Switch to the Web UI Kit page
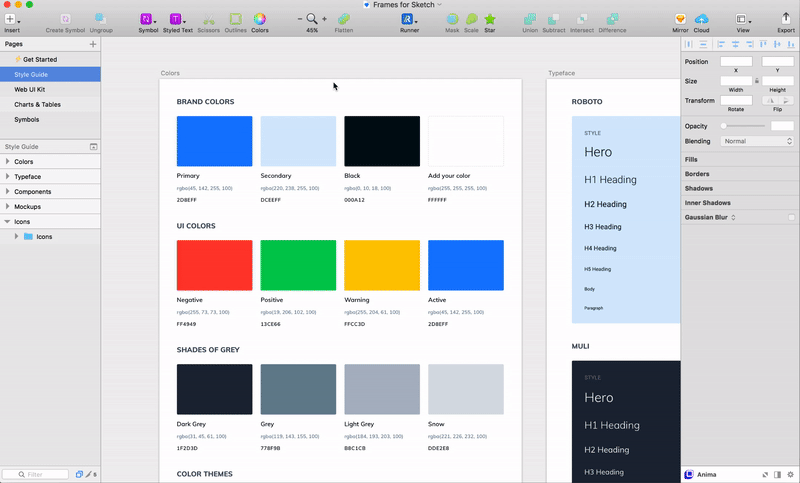Screen dimensions: 800x483 (30, 89)
